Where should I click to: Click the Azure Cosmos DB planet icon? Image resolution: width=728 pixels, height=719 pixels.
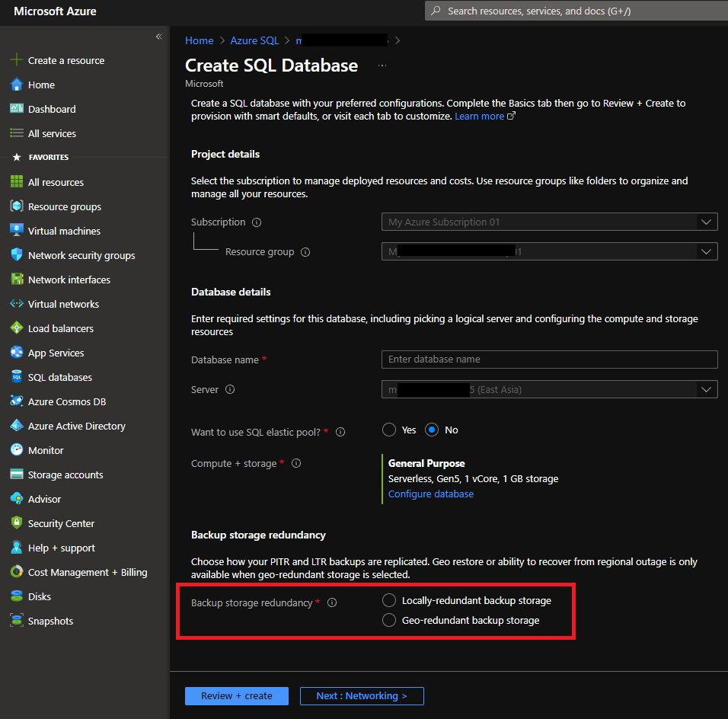coord(17,401)
